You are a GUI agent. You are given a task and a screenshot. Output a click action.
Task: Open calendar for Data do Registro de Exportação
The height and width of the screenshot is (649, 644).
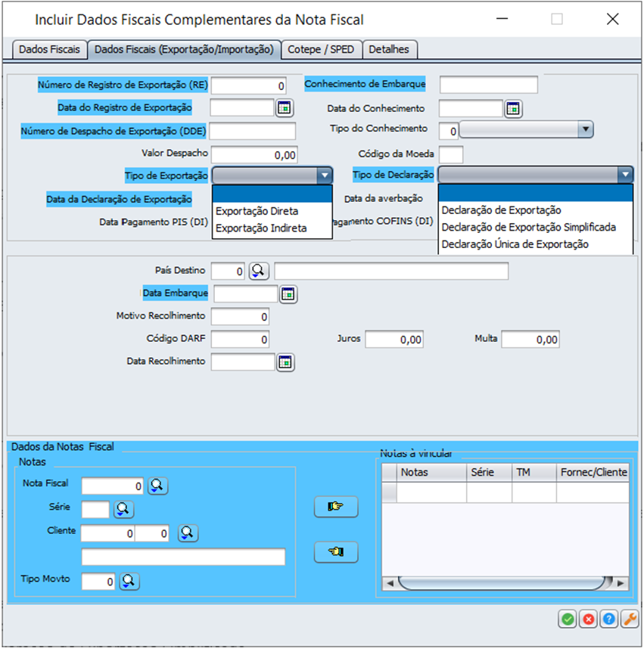tap(285, 108)
